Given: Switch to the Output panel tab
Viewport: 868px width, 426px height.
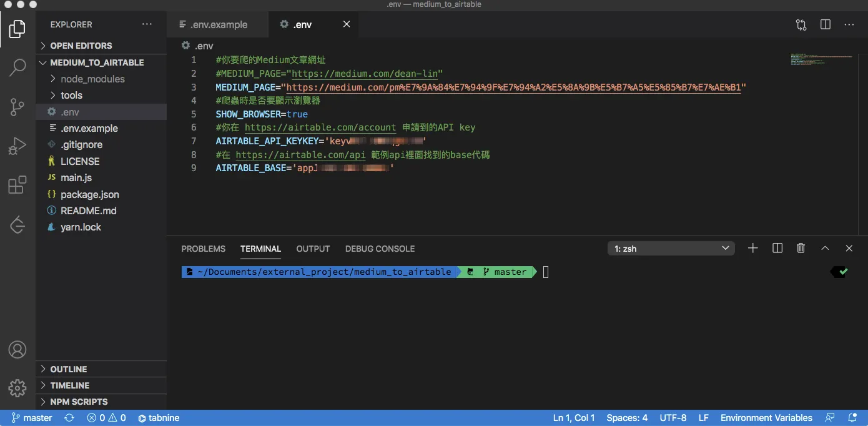Looking at the screenshot, I should pos(313,249).
